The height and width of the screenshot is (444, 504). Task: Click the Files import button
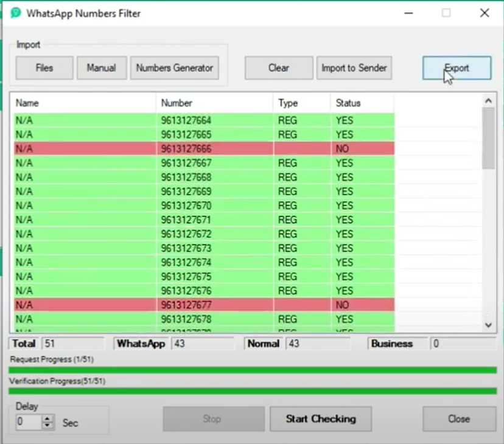44,68
